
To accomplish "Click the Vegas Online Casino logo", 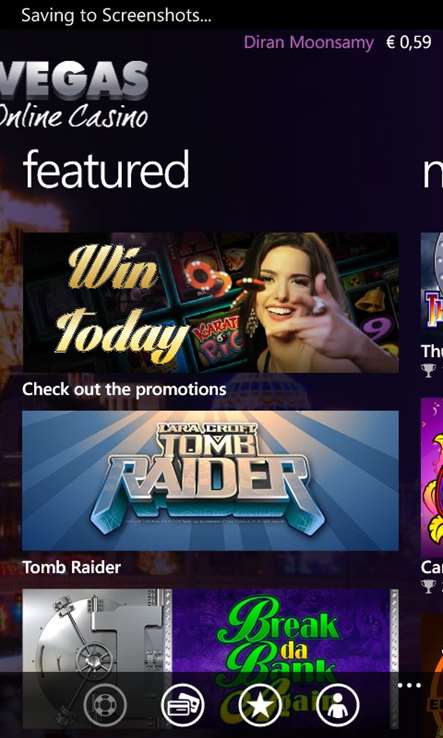I will pos(74,95).
